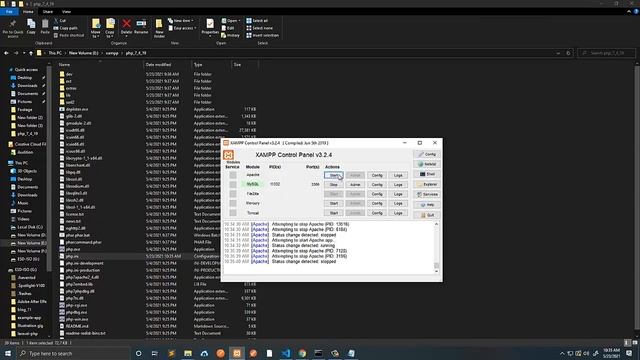The height and width of the screenshot is (360, 640).
Task: Click Invert selection in ribbon
Action: point(262,36)
